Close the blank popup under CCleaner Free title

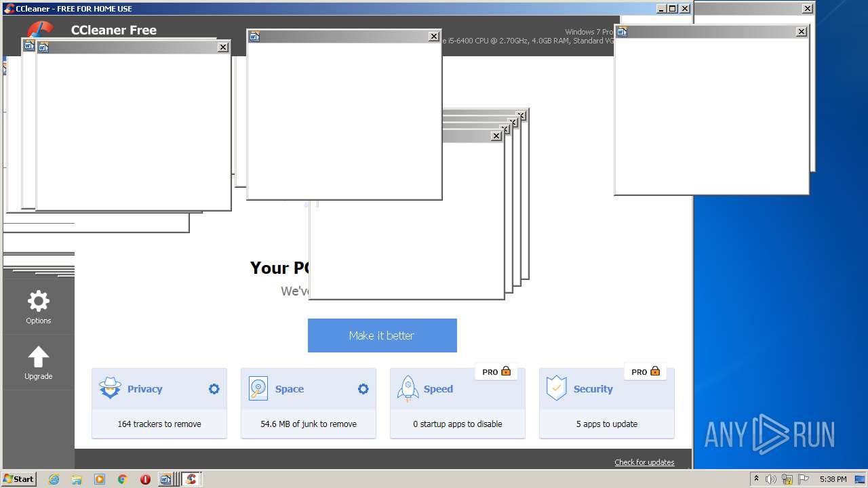pos(222,47)
